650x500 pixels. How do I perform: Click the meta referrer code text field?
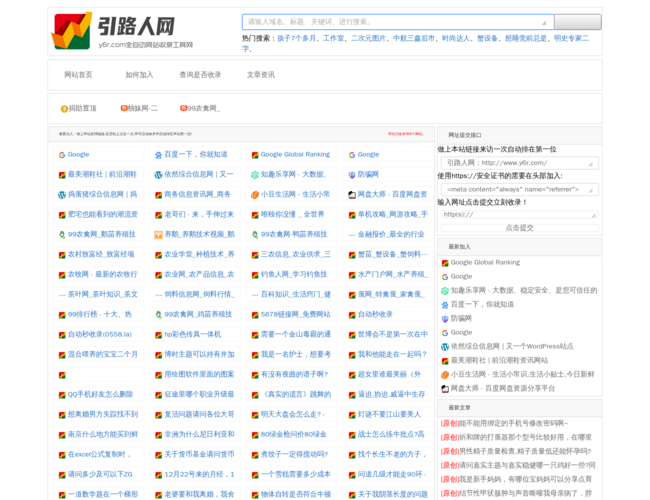[x=520, y=189]
